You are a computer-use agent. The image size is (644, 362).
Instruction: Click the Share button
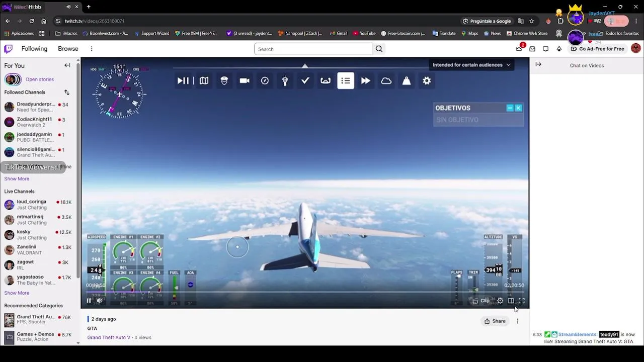coord(495,321)
